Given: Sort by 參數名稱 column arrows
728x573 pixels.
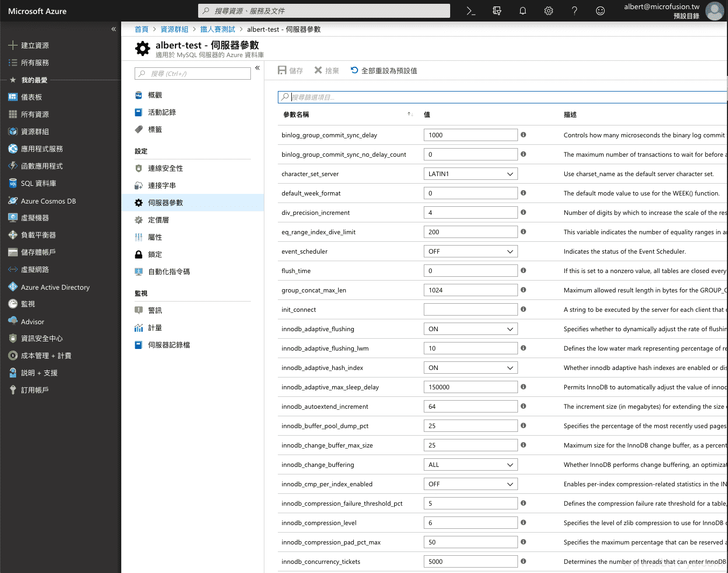Looking at the screenshot, I should coord(410,114).
